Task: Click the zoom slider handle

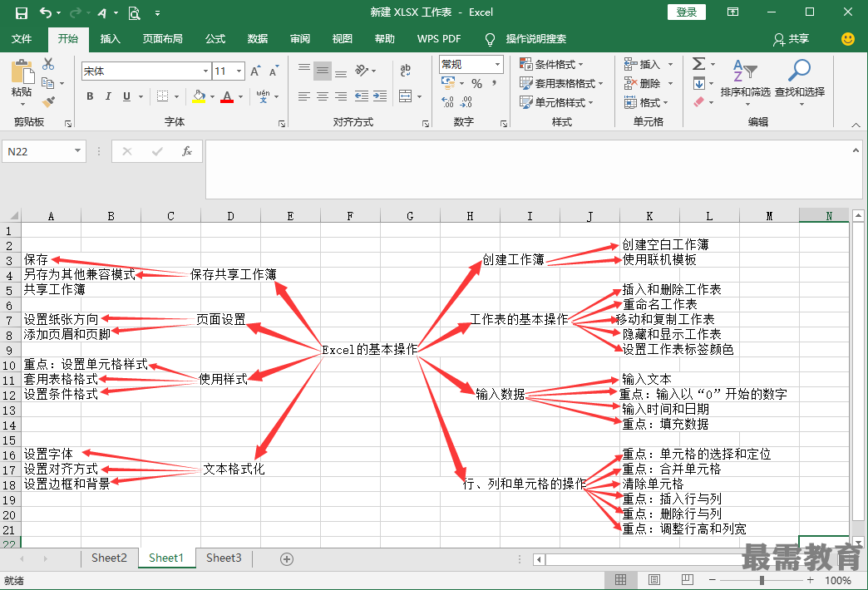Action: [762, 580]
